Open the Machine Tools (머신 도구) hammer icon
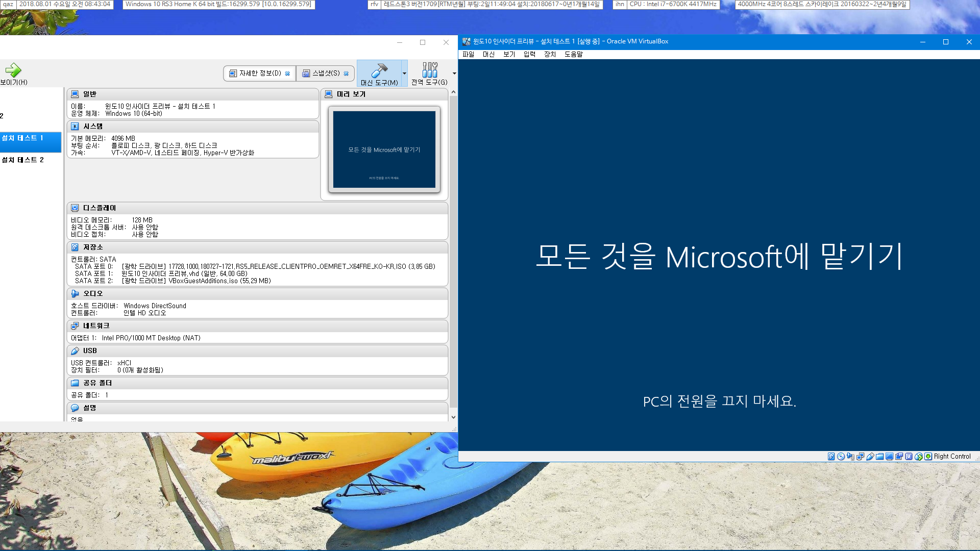The image size is (980, 551). (x=379, y=70)
